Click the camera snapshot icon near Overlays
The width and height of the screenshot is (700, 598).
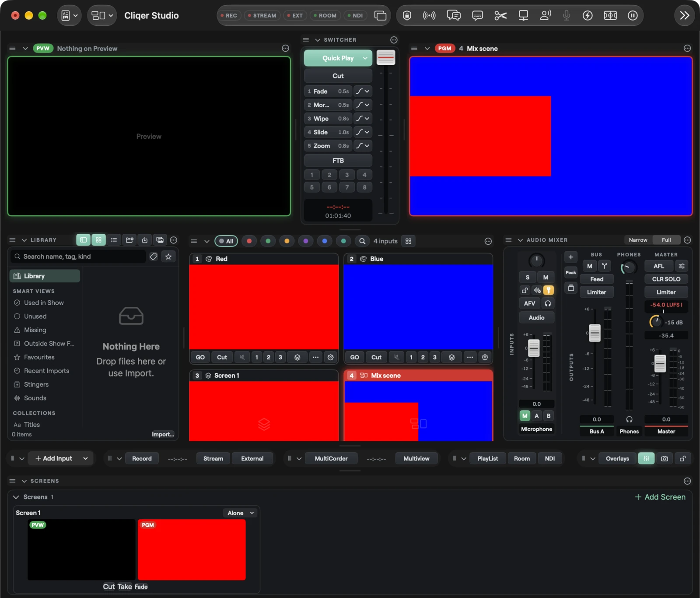point(665,458)
